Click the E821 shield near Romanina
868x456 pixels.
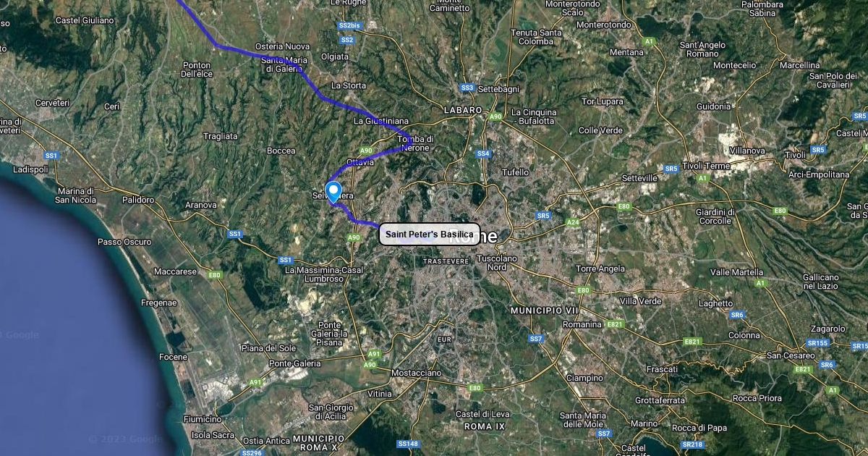tap(615, 324)
